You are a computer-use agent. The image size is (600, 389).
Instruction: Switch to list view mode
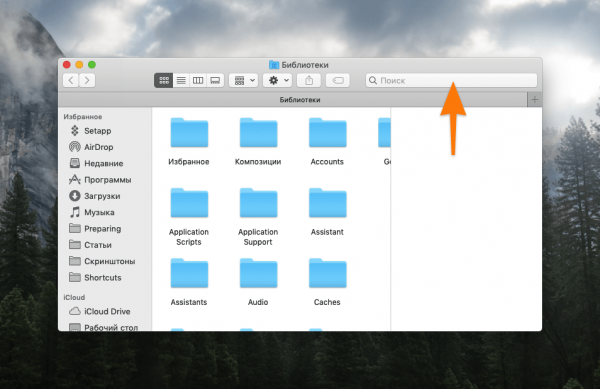point(181,80)
